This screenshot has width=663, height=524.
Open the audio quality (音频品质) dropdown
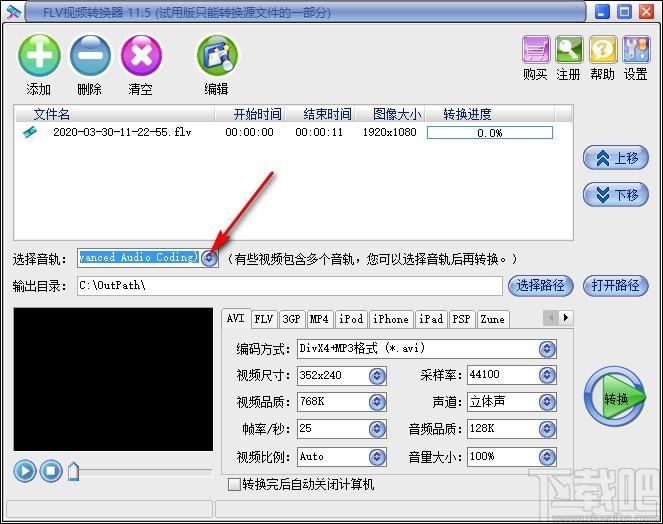coord(547,429)
